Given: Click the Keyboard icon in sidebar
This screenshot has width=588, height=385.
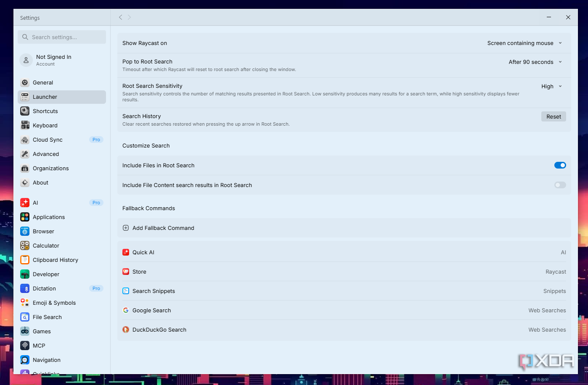Looking at the screenshot, I should click(x=25, y=126).
